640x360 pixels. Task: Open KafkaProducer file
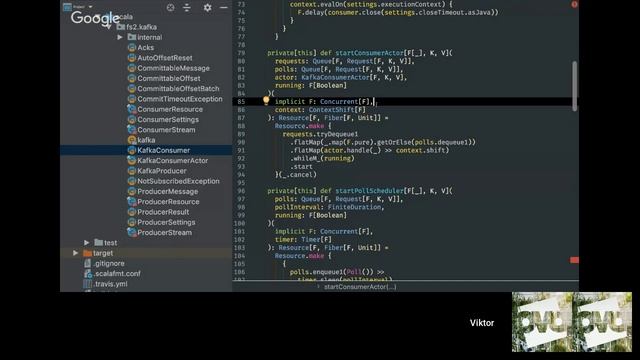[162, 171]
